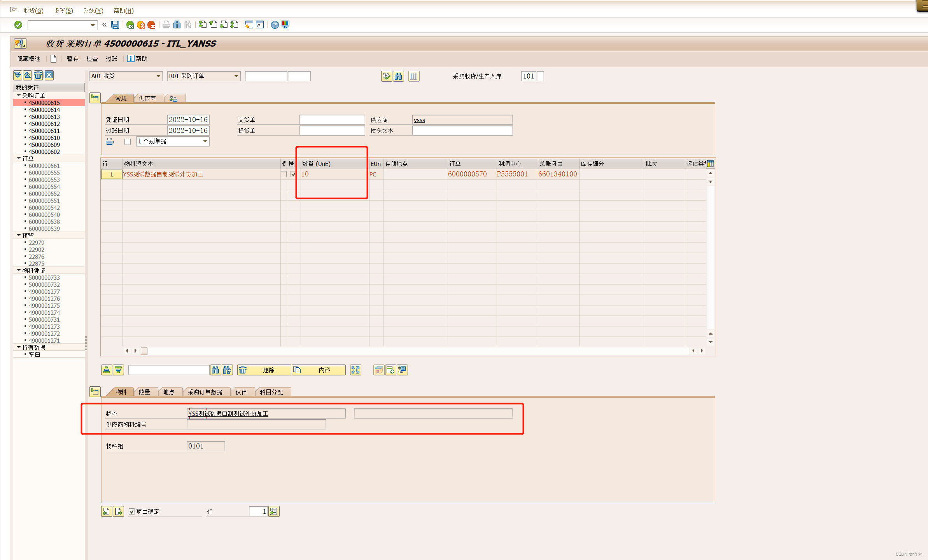Screen dimensions: 928x560
Task: Open the R01 采购订单 reference dropdown
Action: pos(236,76)
